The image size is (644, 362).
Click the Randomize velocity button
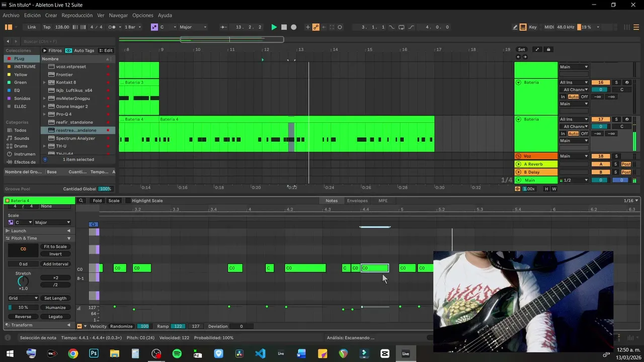[121, 326]
